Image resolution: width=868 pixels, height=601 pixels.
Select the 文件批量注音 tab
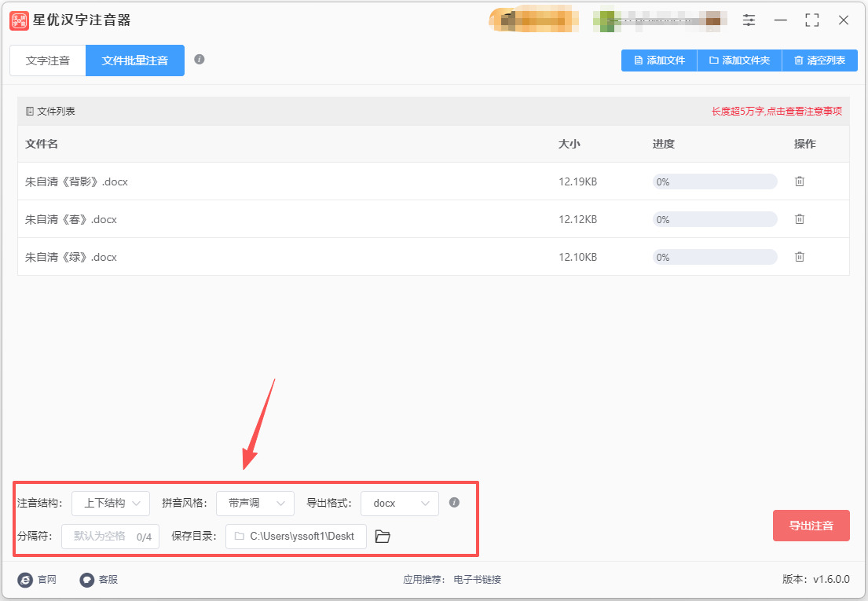click(135, 60)
